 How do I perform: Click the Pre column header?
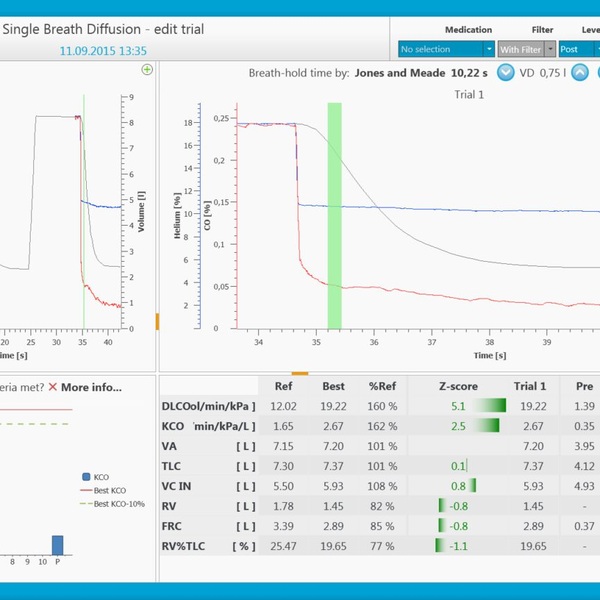pos(584,386)
